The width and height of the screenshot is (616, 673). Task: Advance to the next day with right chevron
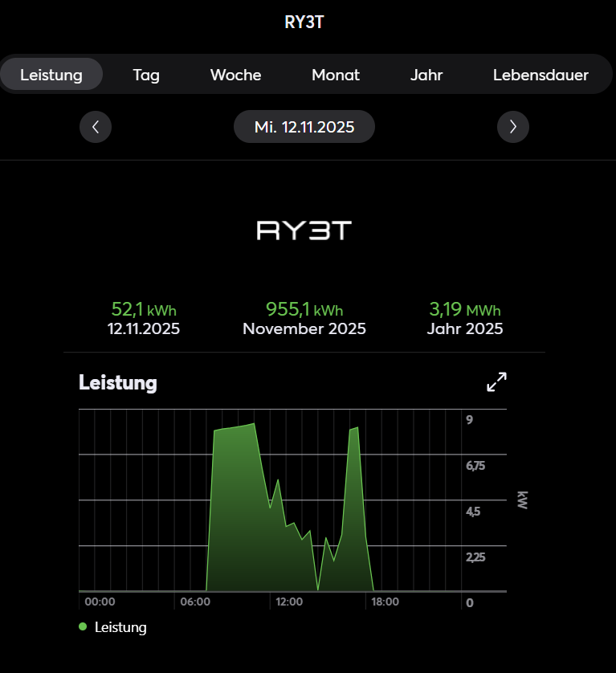click(513, 127)
